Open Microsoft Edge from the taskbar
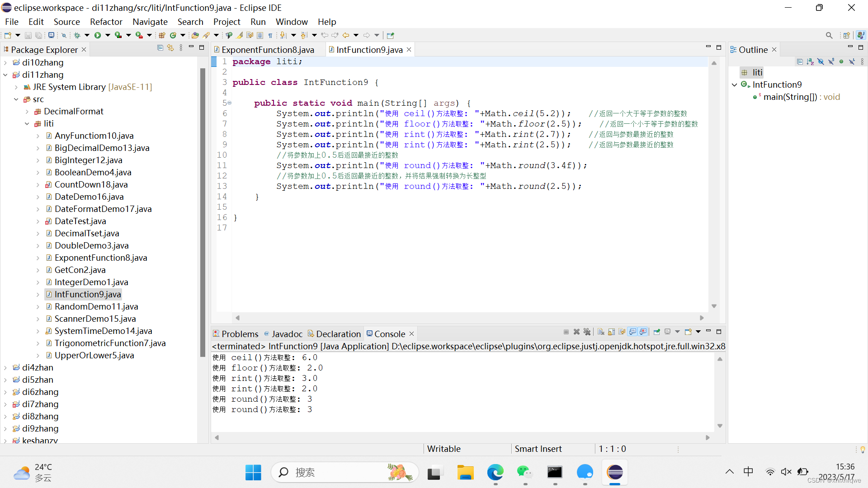The height and width of the screenshot is (488, 868). (495, 473)
